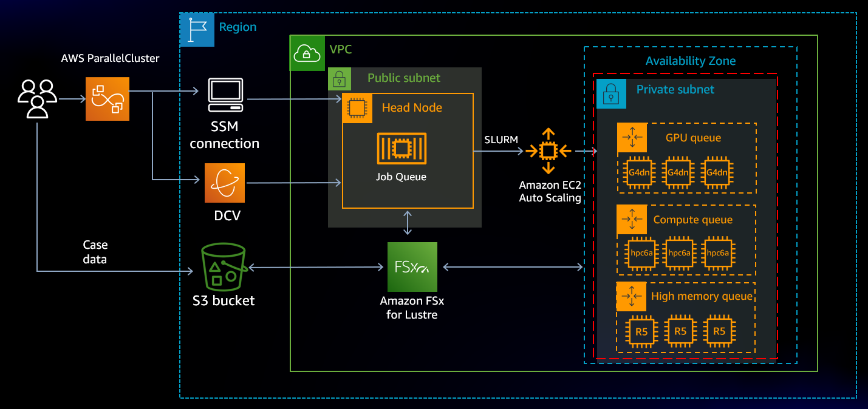Select the "SSM connection" label text
868x409 pixels.
point(225,135)
